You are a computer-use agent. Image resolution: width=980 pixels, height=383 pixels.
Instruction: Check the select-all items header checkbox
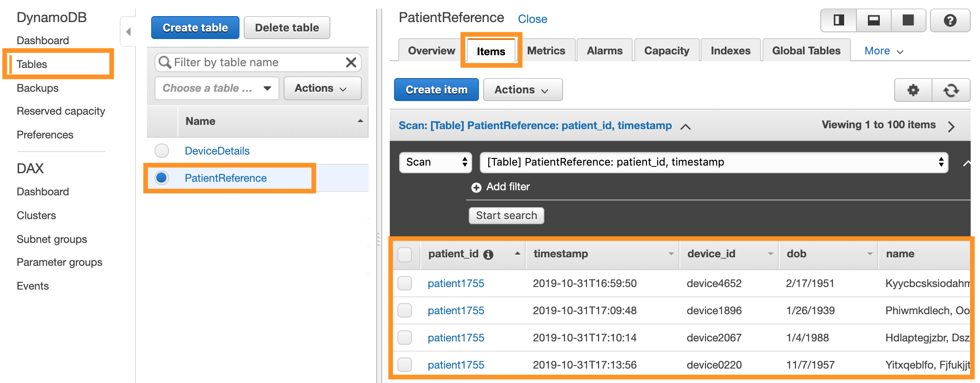tap(405, 254)
